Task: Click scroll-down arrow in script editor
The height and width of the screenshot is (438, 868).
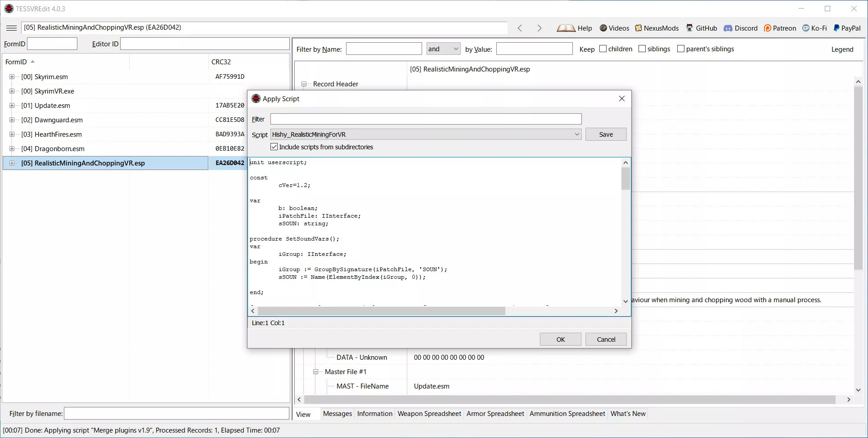Action: [625, 301]
